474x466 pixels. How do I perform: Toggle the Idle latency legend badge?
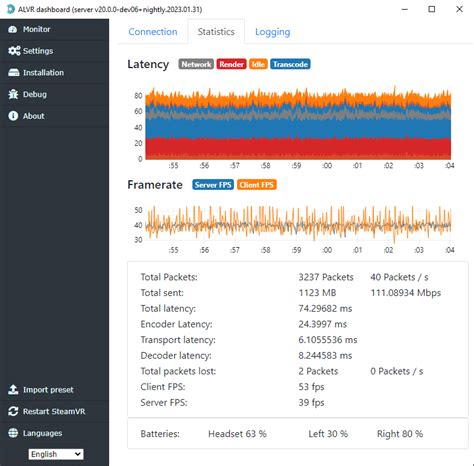[258, 64]
